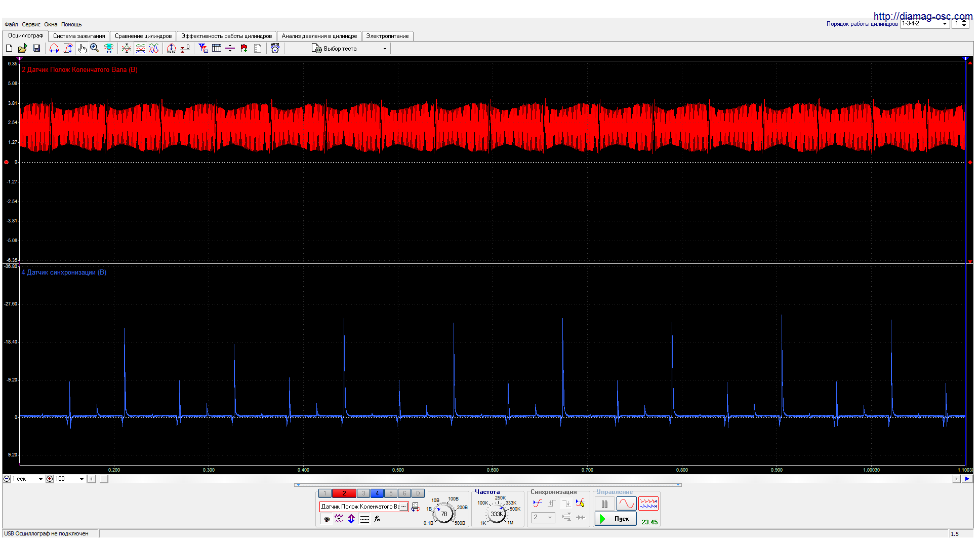Switch to Система зажигания tab
The image size is (980, 540).
pos(79,36)
